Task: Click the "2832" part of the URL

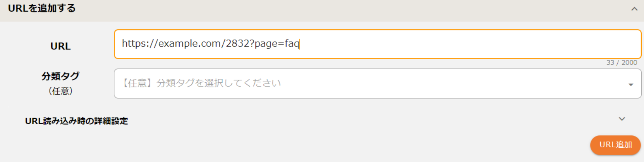Action: (x=237, y=44)
